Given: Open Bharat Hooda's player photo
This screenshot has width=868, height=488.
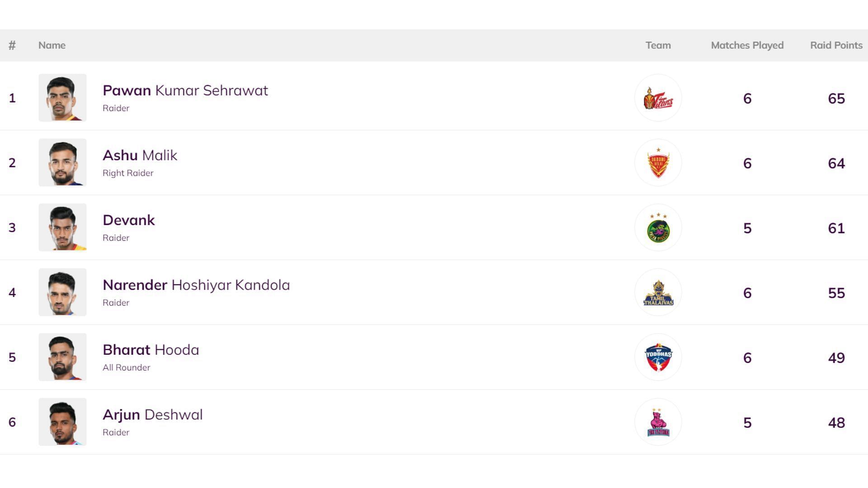Looking at the screenshot, I should (62, 357).
